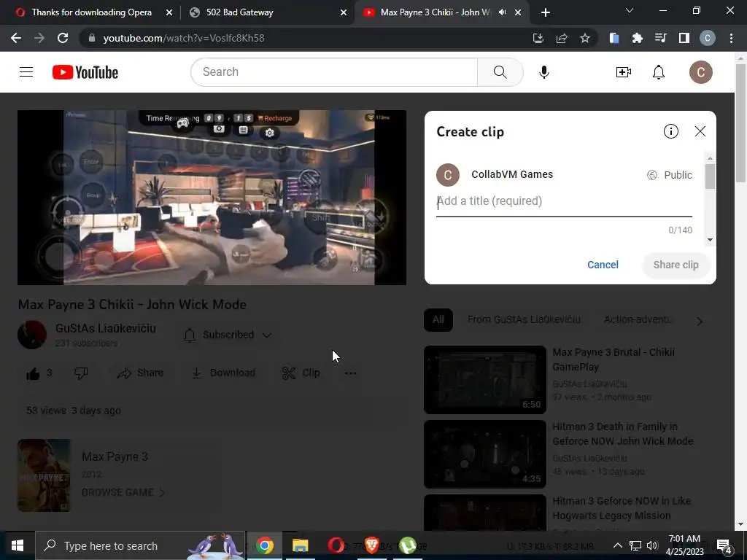Mute the Max Payne 3 tab audio
This screenshot has width=747, height=560.
point(502,12)
